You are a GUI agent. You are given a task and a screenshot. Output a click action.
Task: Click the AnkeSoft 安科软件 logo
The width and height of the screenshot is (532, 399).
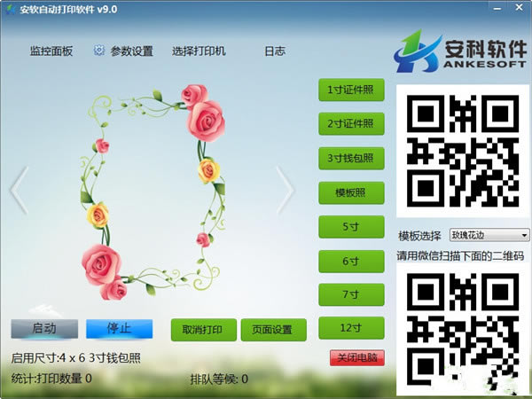pos(459,51)
